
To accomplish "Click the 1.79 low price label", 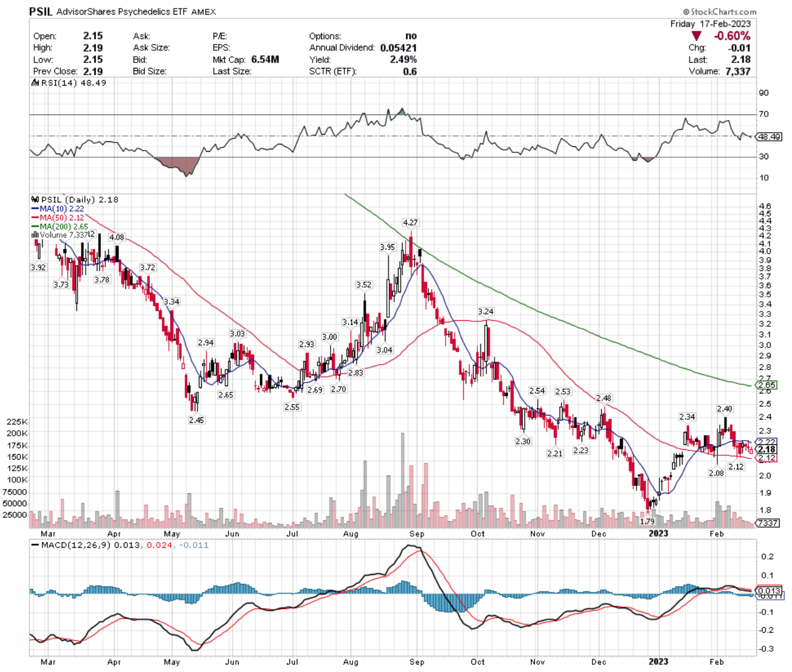I will coord(647,521).
